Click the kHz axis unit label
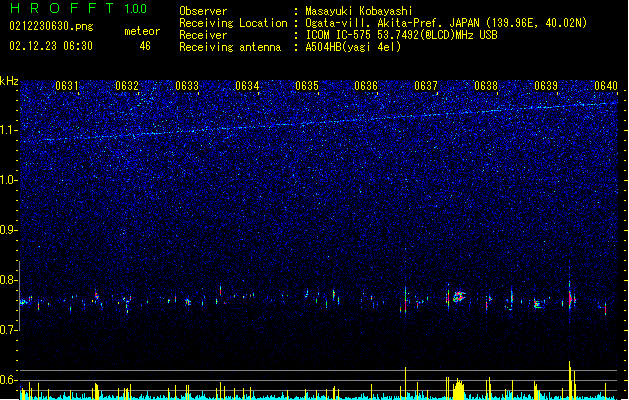Image resolution: width=629 pixels, height=400 pixels. coord(9,81)
